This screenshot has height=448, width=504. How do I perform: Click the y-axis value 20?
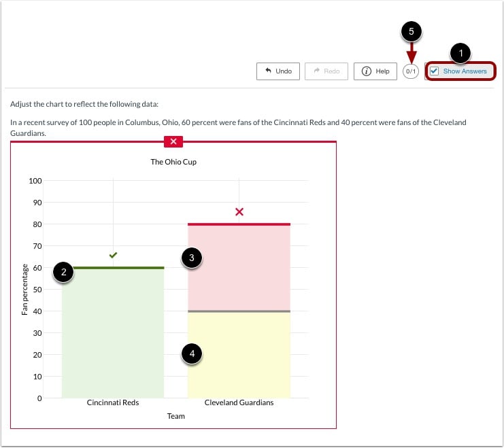(37, 355)
